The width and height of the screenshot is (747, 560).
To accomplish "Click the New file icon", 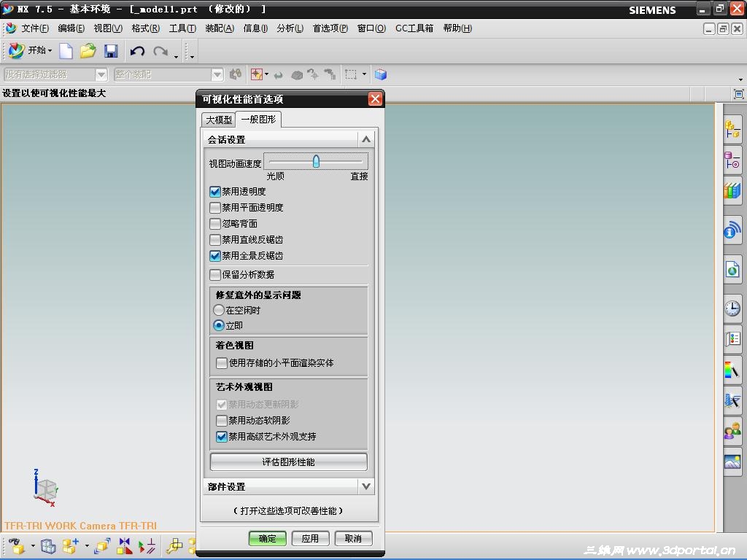I will [x=66, y=50].
